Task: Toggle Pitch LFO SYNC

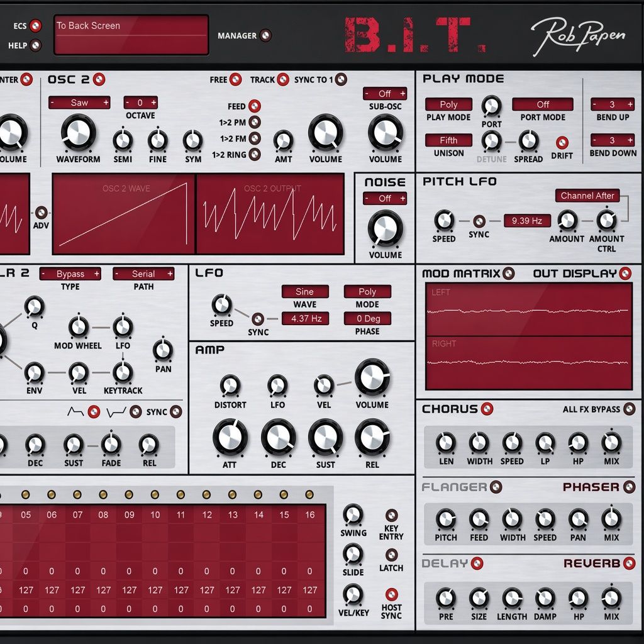Action: pyautogui.click(x=479, y=221)
